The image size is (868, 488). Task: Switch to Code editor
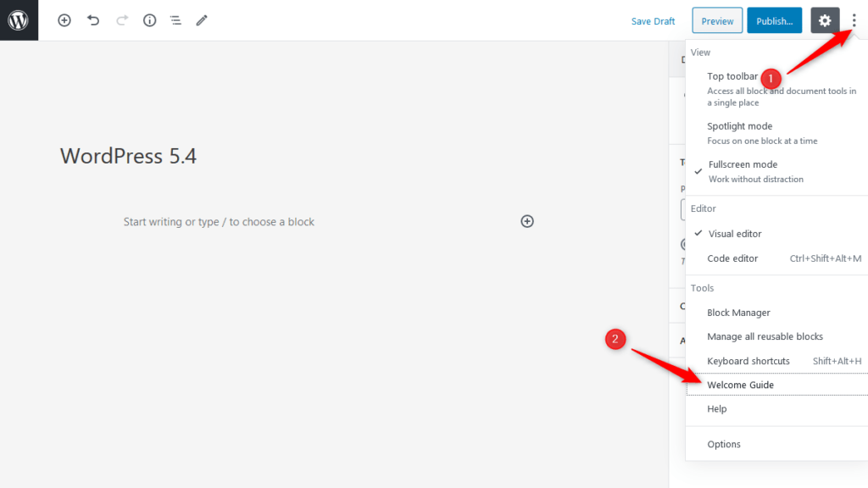coord(776,258)
